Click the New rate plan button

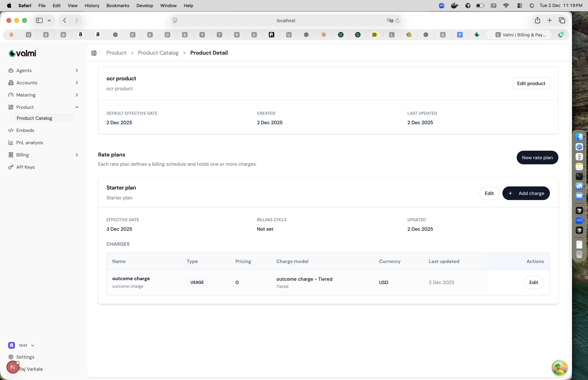click(537, 158)
